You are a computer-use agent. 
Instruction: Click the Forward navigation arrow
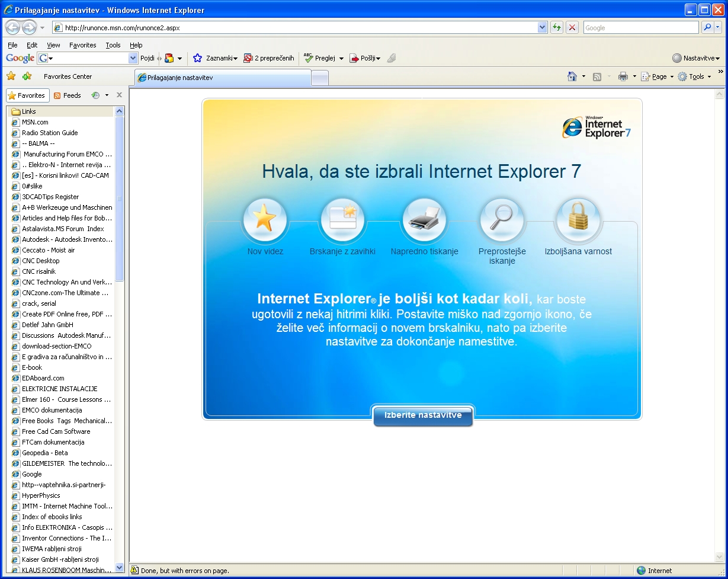tap(29, 27)
